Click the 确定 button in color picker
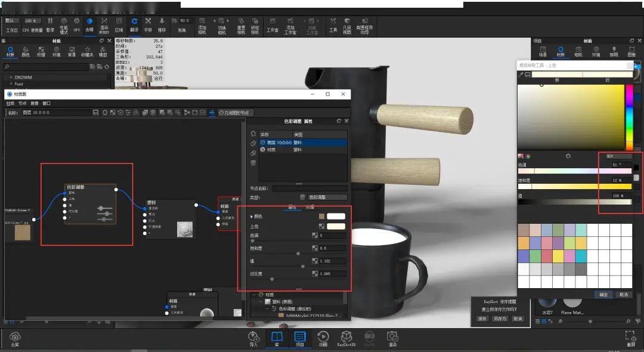The height and width of the screenshot is (352, 644). coord(603,295)
